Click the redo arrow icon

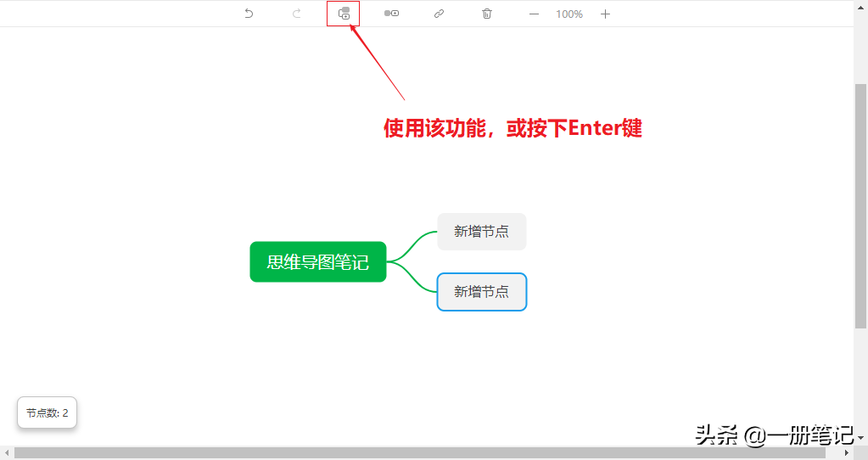pyautogui.click(x=297, y=14)
